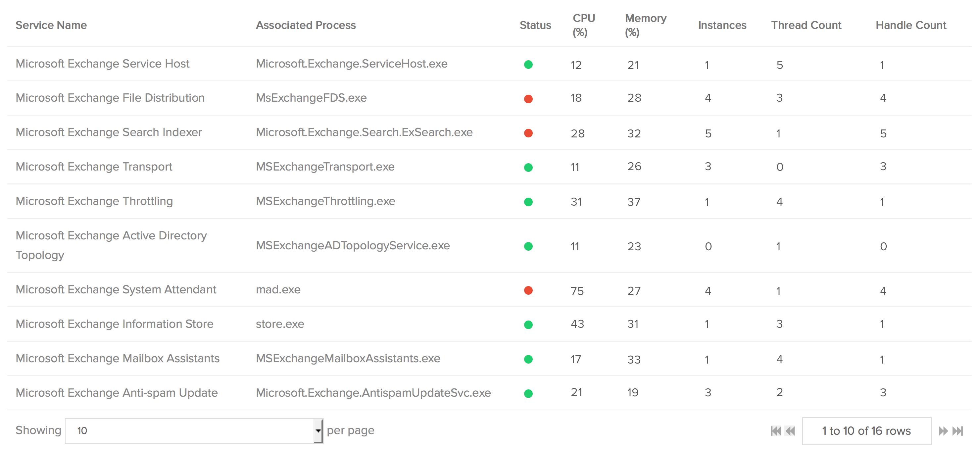980x449 pixels.
Task: Open Microsoft Exchange System Attendant service
Action: point(116,290)
